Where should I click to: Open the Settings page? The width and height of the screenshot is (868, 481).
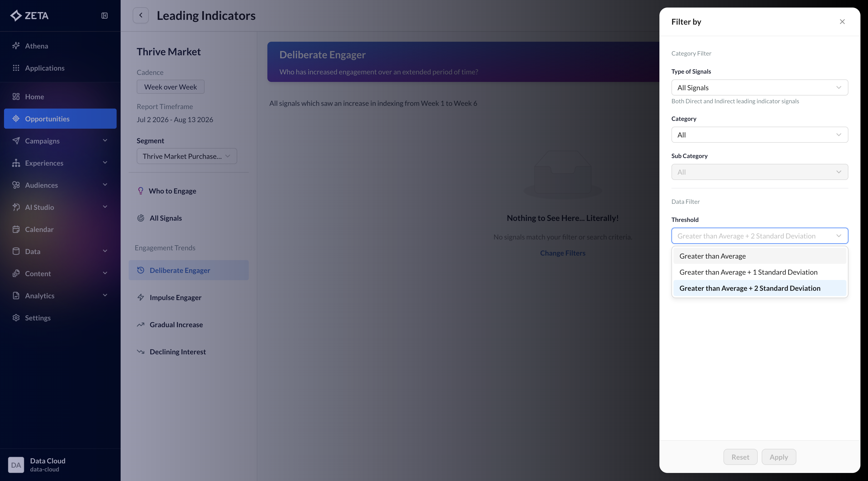point(60,318)
